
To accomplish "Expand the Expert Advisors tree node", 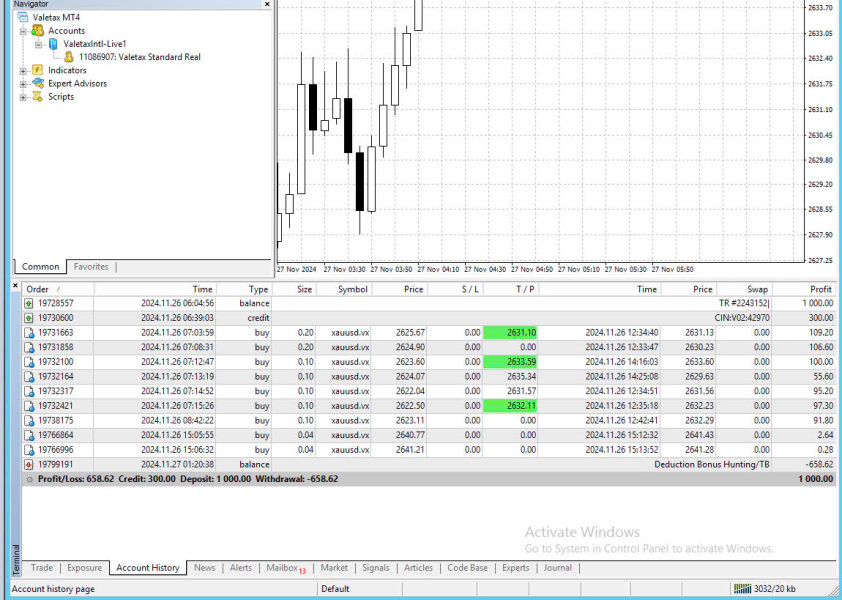I will [23, 84].
